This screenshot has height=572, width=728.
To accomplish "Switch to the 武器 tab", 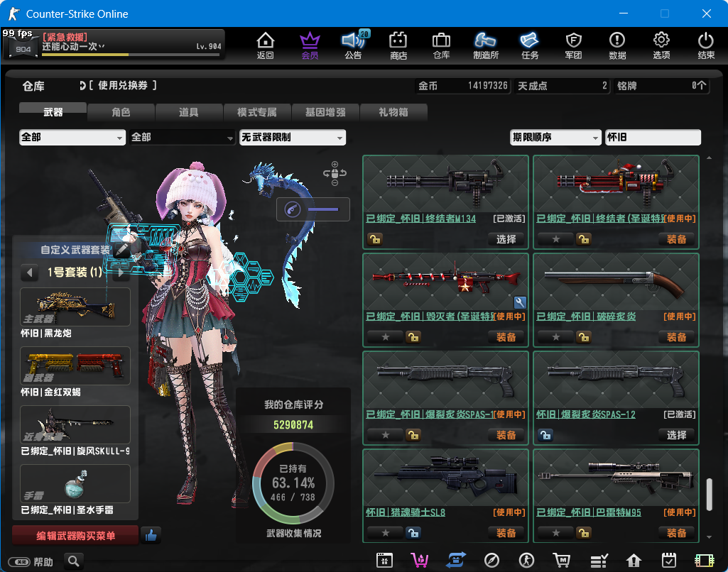I will point(53,112).
